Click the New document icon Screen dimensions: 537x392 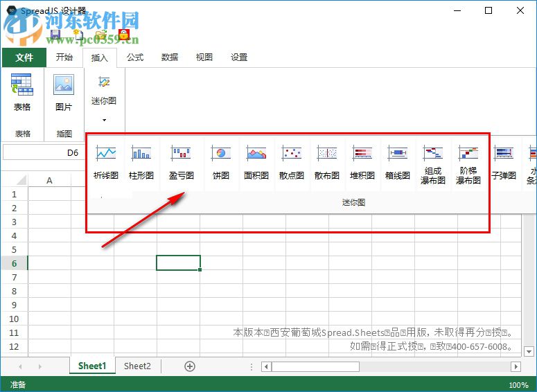78,35
